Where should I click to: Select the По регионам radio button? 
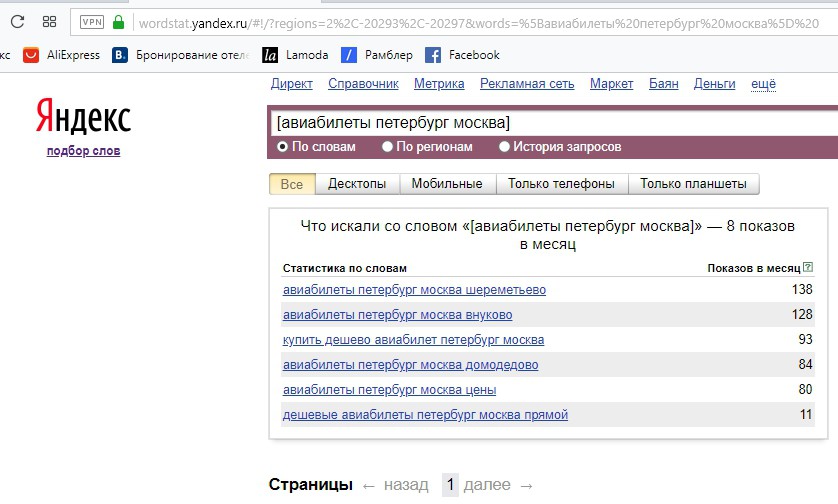pyautogui.click(x=387, y=146)
